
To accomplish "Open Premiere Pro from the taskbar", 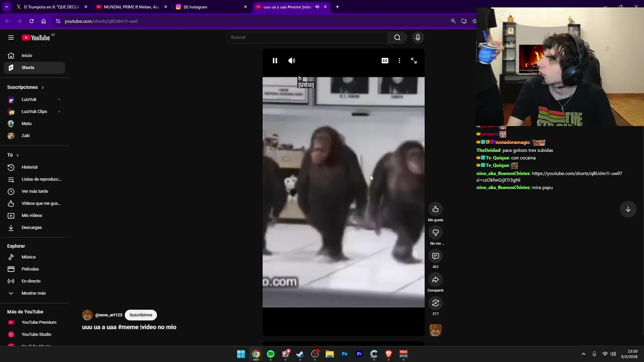I will 359,354.
